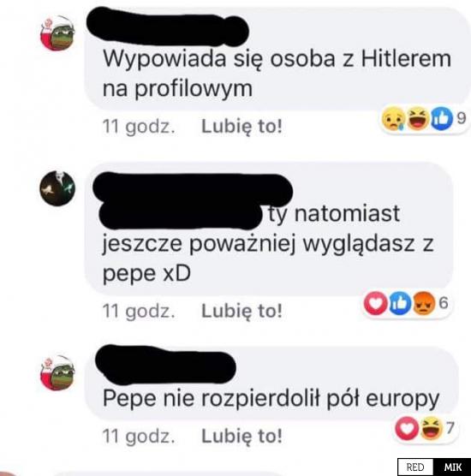Click the angry reaction on second comment
This screenshot has width=471, height=476.
424,303
